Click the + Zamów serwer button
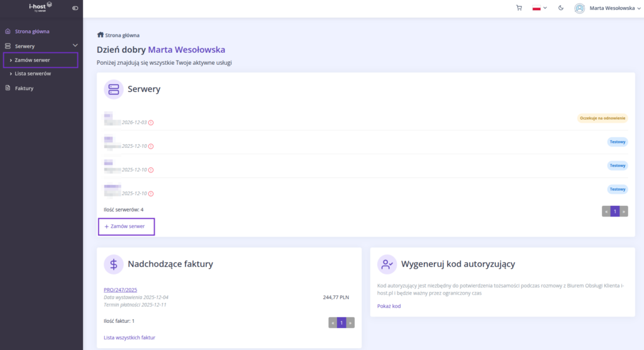Viewport: 644px width, 350px height. [126, 226]
